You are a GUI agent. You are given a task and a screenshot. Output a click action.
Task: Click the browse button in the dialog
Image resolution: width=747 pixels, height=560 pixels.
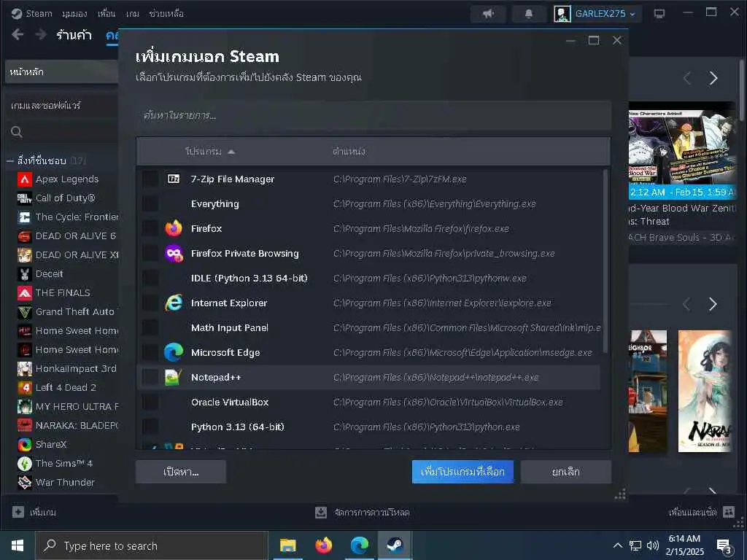(x=181, y=472)
